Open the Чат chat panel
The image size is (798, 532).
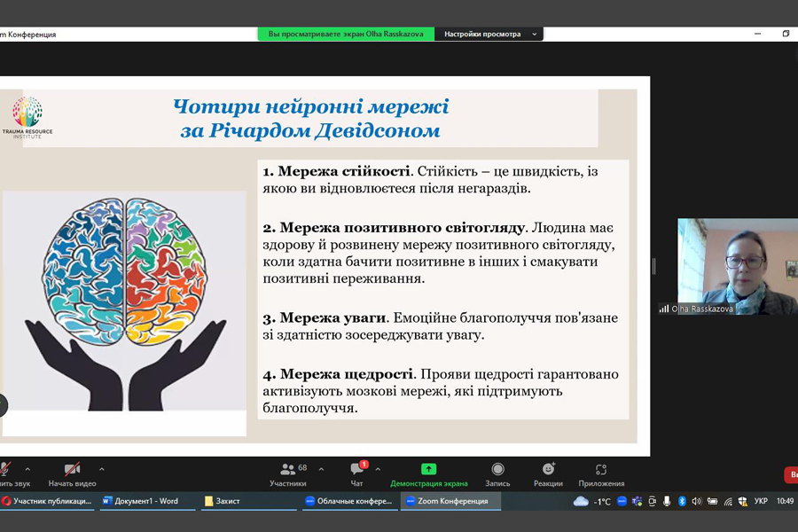(x=356, y=474)
